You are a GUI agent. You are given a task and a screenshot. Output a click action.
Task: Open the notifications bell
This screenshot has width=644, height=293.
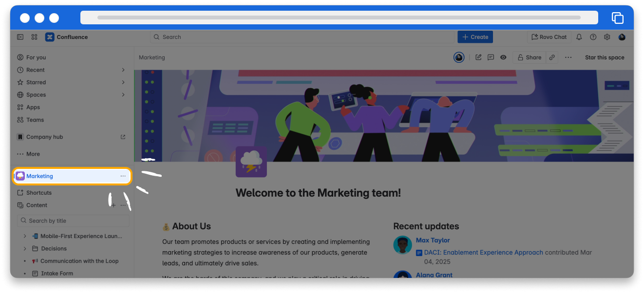pyautogui.click(x=579, y=37)
